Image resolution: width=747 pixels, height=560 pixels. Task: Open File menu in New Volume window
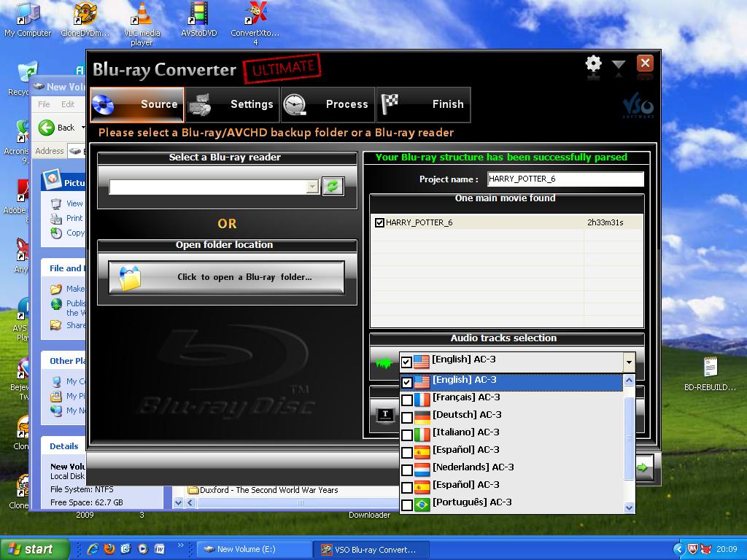pyautogui.click(x=44, y=104)
